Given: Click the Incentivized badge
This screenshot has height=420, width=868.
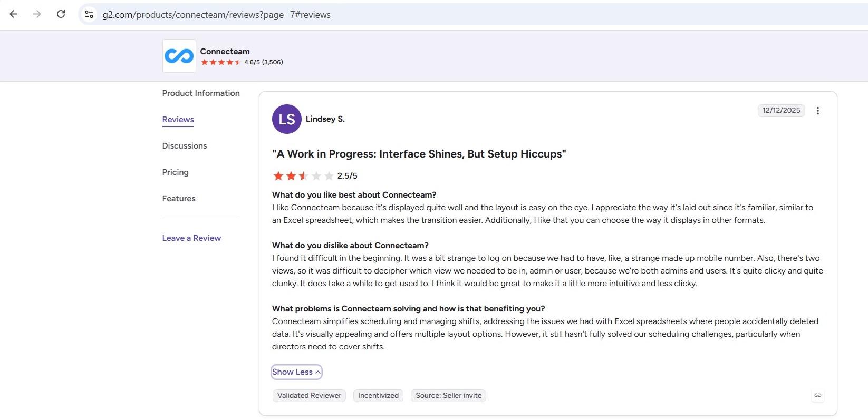Looking at the screenshot, I should coord(378,396).
